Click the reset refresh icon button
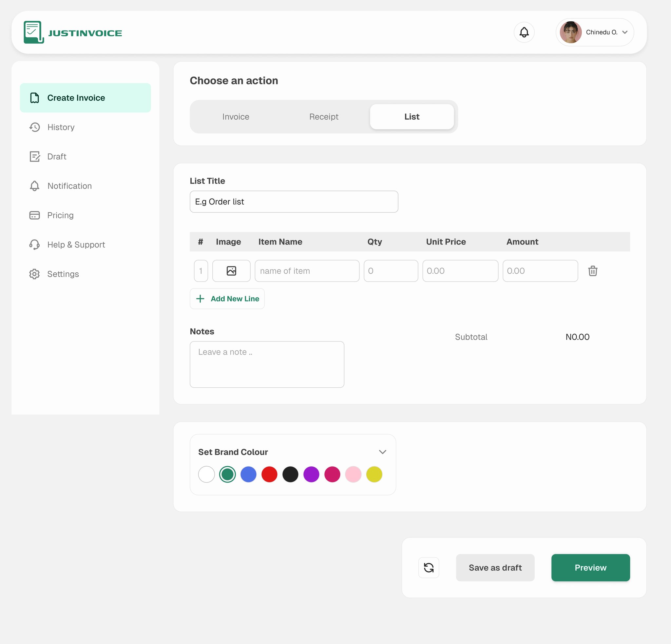This screenshot has height=644, width=671. point(429,567)
